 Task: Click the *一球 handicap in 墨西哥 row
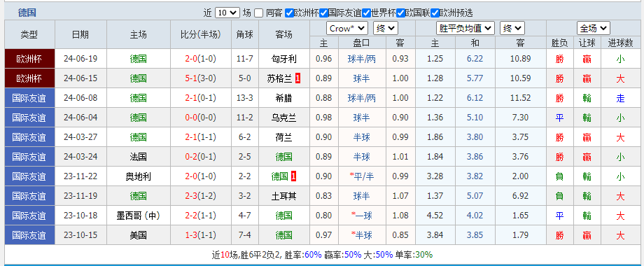click(x=361, y=216)
